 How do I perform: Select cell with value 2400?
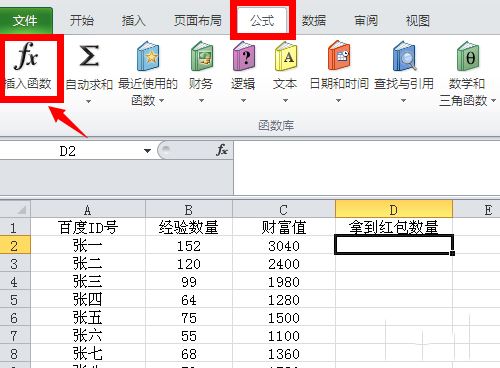tap(284, 263)
